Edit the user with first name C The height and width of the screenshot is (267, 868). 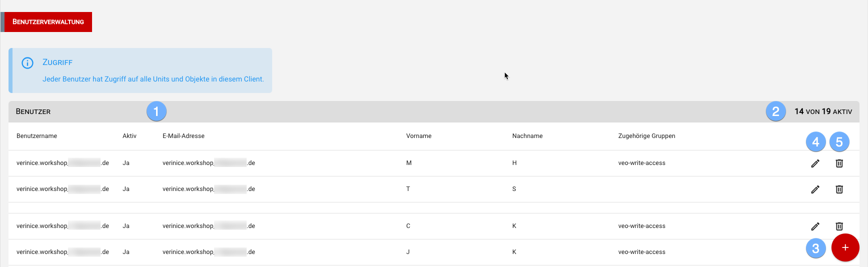point(815,226)
